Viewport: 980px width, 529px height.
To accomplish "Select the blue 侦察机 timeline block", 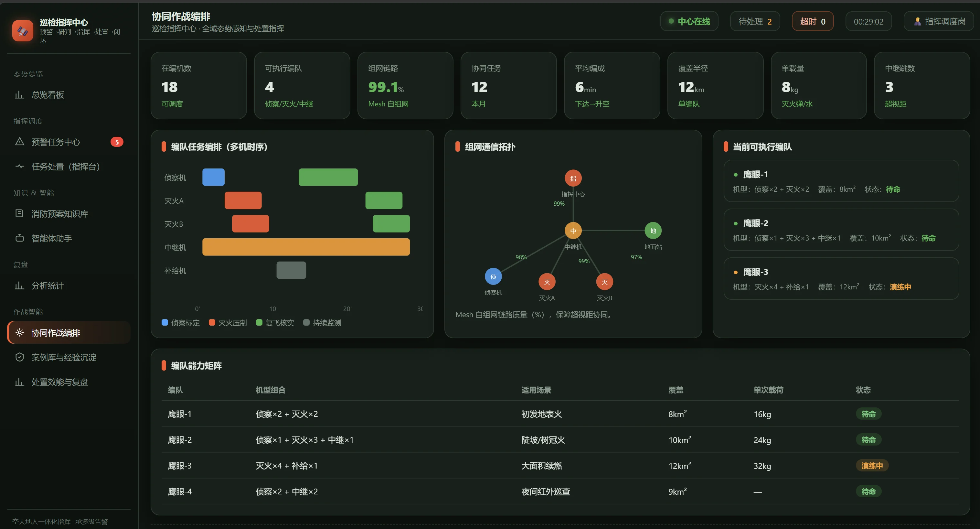I will [x=213, y=177].
